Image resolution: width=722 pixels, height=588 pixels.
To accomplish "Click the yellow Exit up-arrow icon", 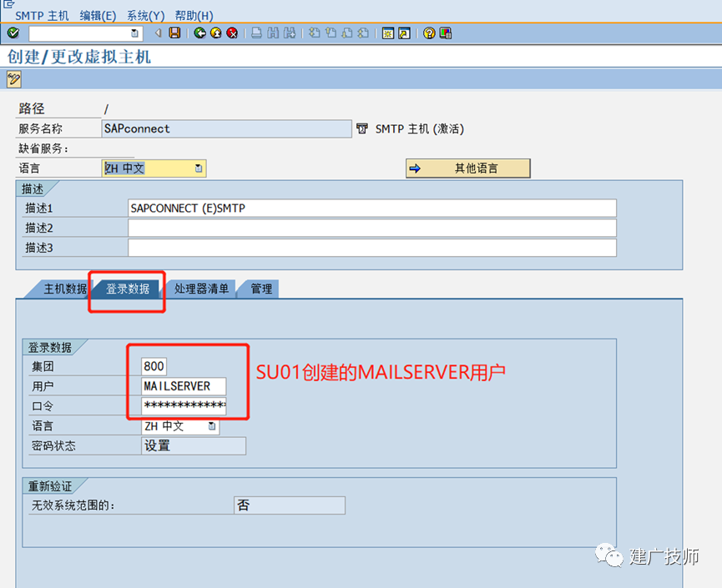I will coord(216,33).
